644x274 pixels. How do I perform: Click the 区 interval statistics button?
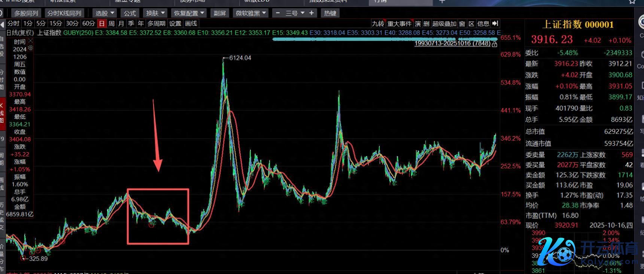coord(471,24)
